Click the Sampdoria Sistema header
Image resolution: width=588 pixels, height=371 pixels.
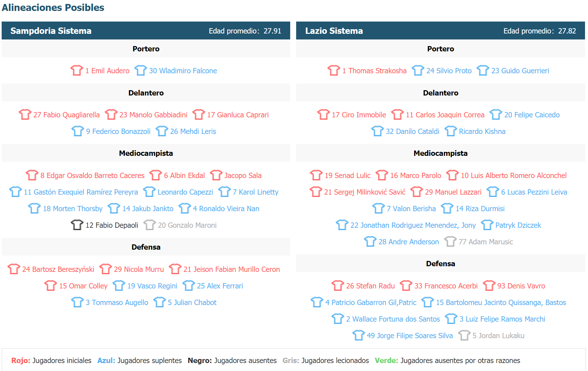point(51,31)
